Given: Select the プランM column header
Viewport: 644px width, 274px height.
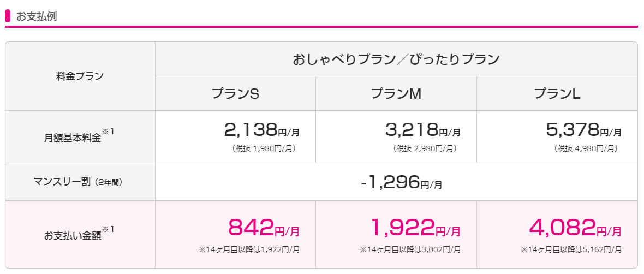Looking at the screenshot, I should click(396, 94).
